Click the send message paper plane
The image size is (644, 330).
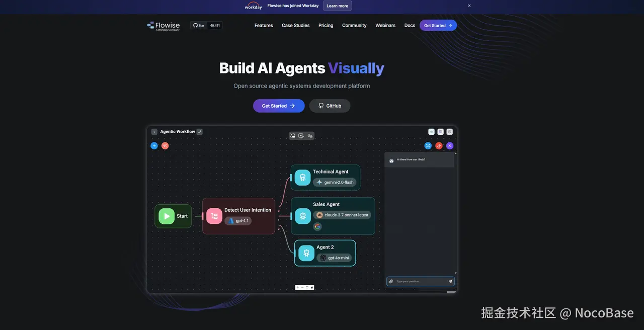[x=450, y=282]
